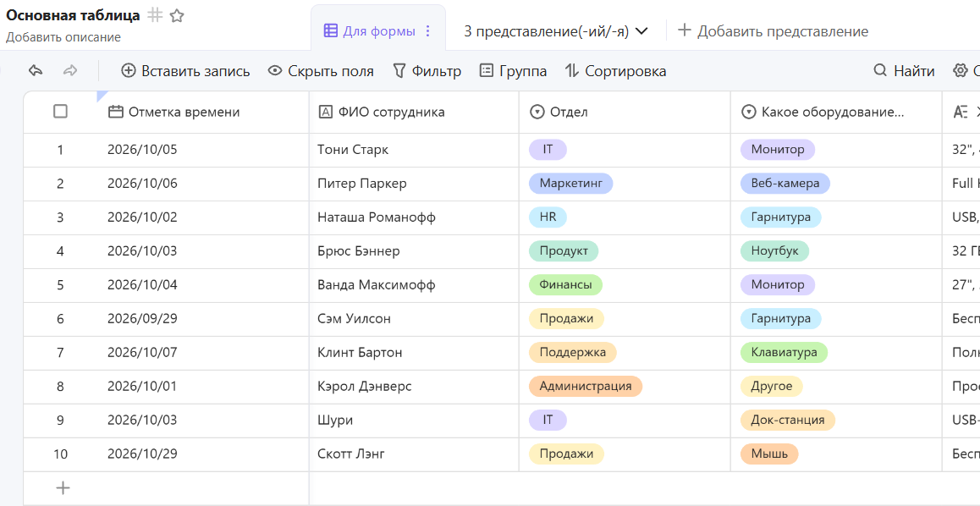
Task: Add a new row with the plus icon
Action: (x=63, y=488)
